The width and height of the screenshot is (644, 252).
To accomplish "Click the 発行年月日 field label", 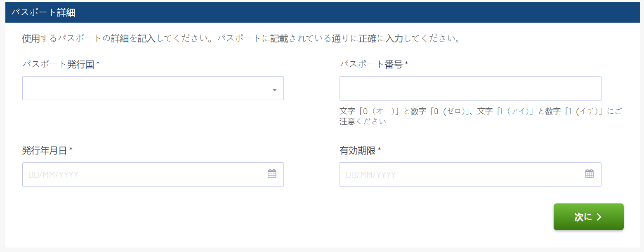I will 47,151.
